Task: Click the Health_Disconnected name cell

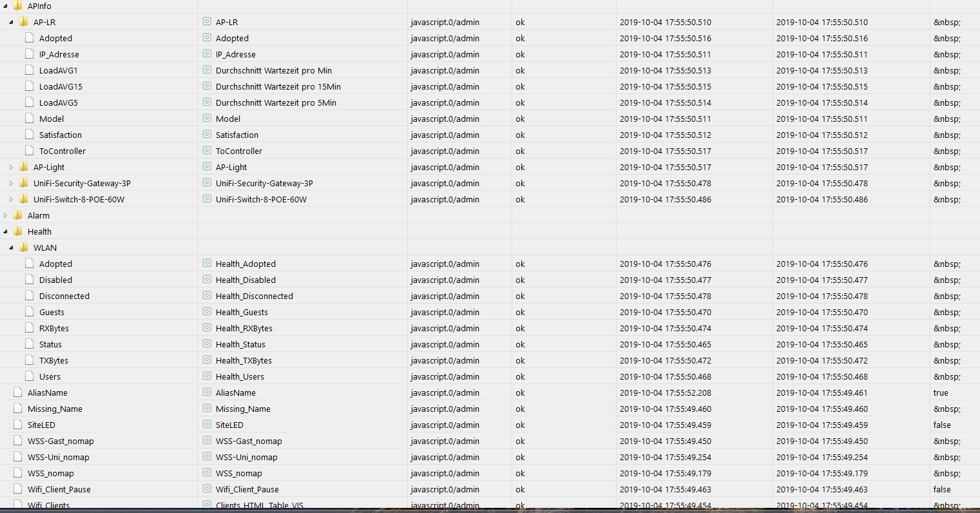Action: pos(255,296)
